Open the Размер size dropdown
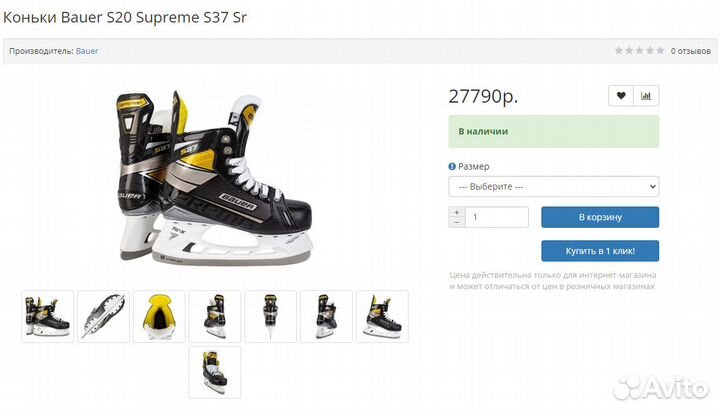The image size is (720, 413). tap(553, 187)
